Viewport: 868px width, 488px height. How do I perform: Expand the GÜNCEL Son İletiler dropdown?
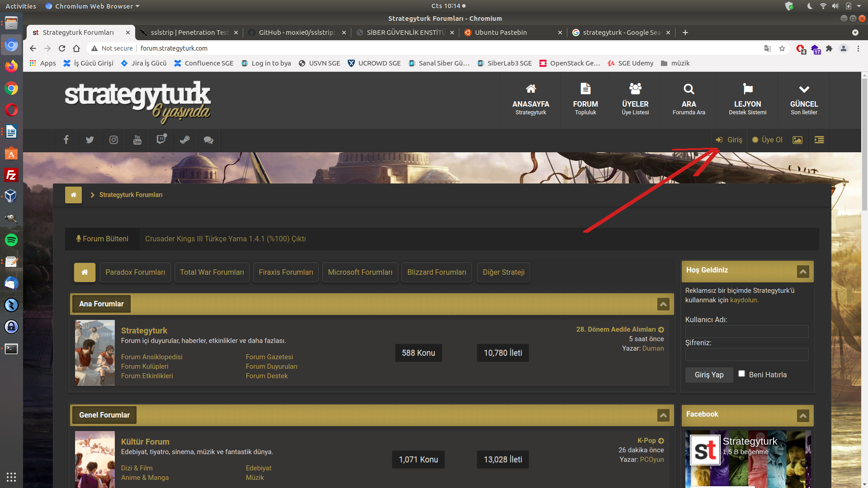click(804, 100)
